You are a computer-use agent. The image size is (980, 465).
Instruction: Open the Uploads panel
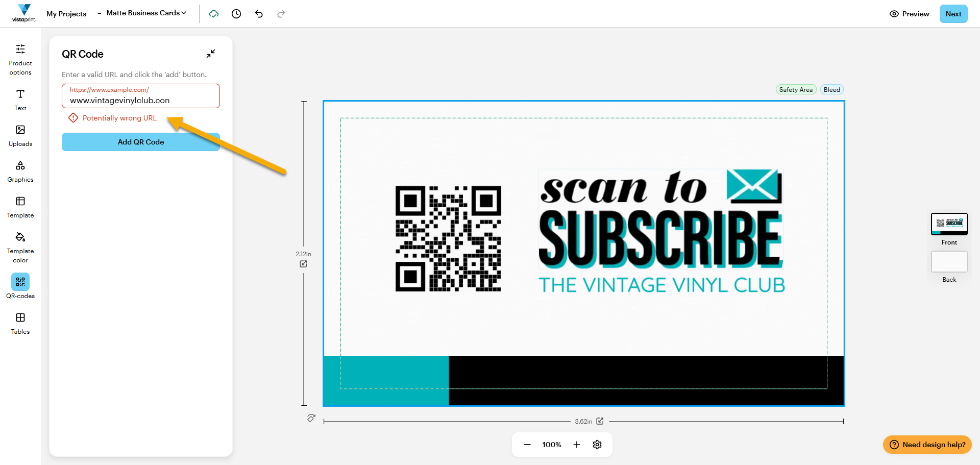pyautogui.click(x=20, y=136)
